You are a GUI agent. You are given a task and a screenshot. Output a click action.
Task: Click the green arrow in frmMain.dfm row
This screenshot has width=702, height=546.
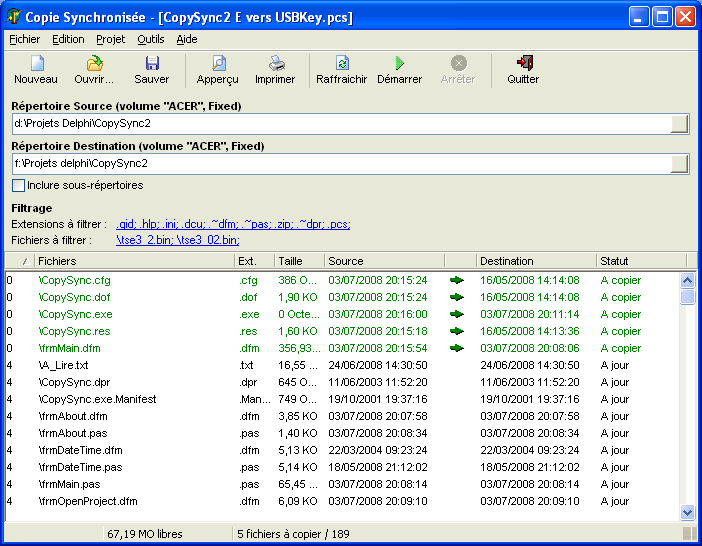(457, 348)
